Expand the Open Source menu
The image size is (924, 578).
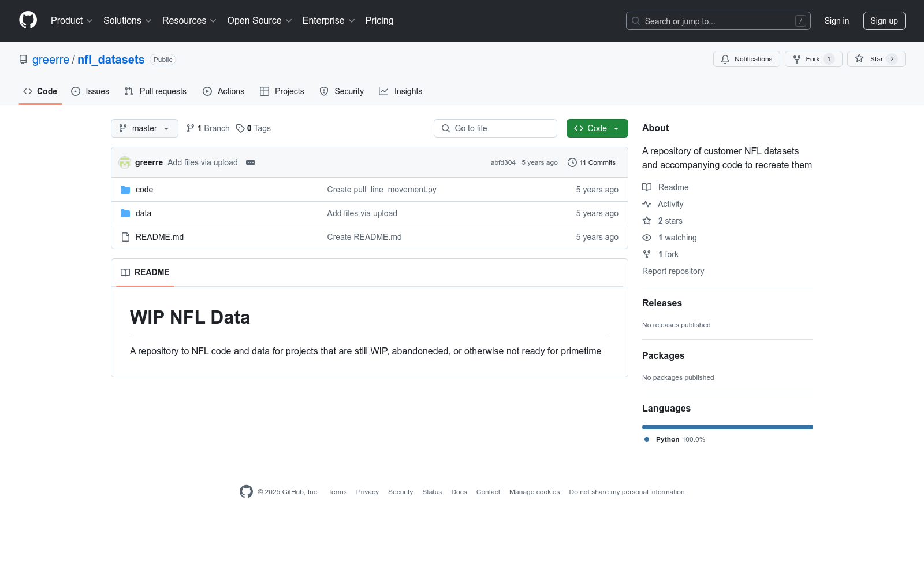click(260, 20)
